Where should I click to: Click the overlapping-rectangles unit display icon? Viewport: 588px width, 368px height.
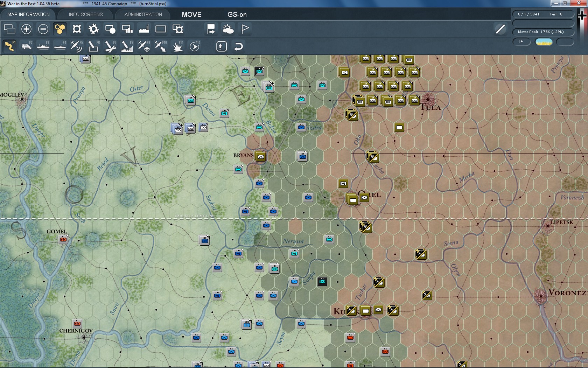tap(9, 29)
